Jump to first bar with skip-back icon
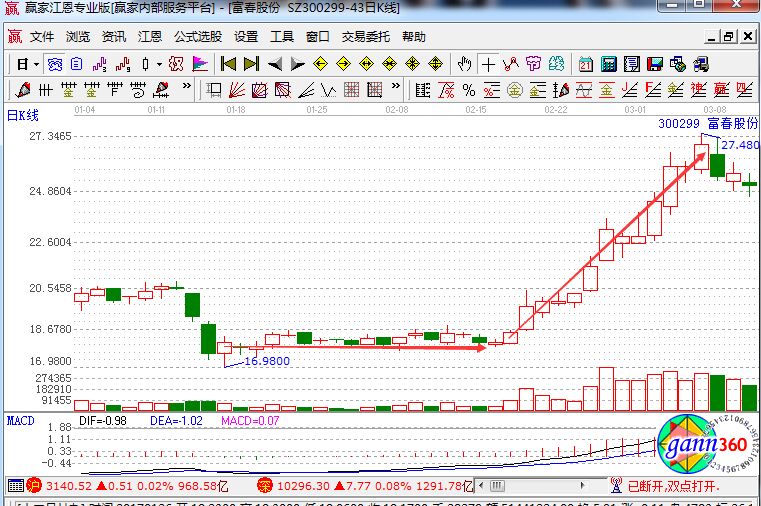The width and height of the screenshot is (761, 506). (x=228, y=64)
